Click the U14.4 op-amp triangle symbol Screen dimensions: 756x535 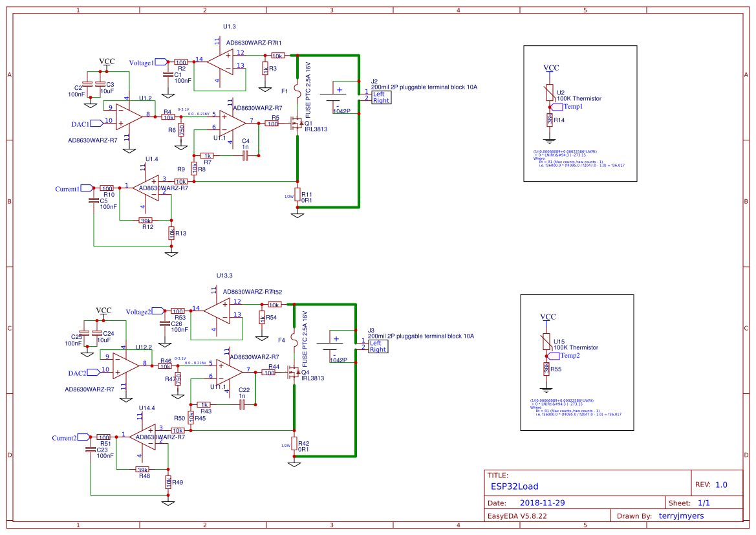click(143, 437)
